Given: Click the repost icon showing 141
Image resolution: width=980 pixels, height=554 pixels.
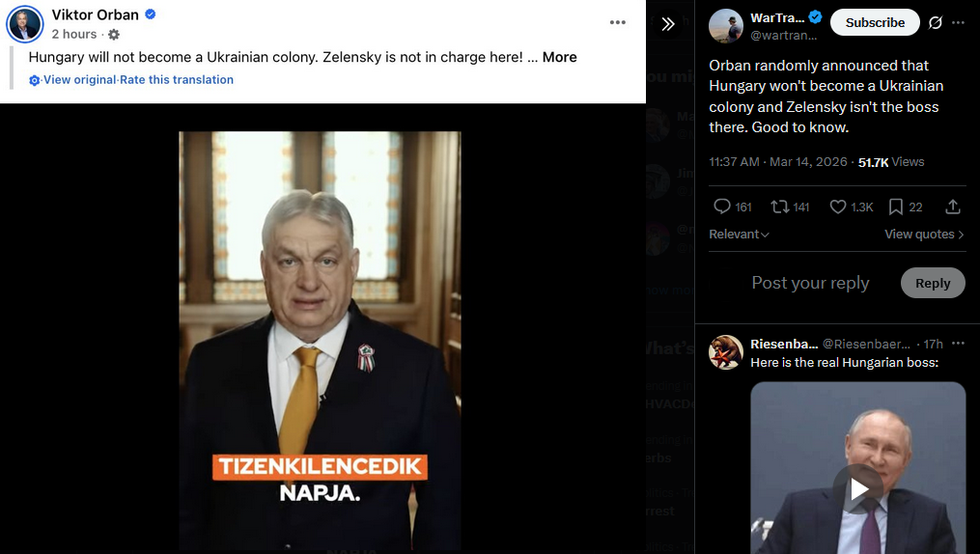Looking at the screenshot, I should click(x=779, y=207).
